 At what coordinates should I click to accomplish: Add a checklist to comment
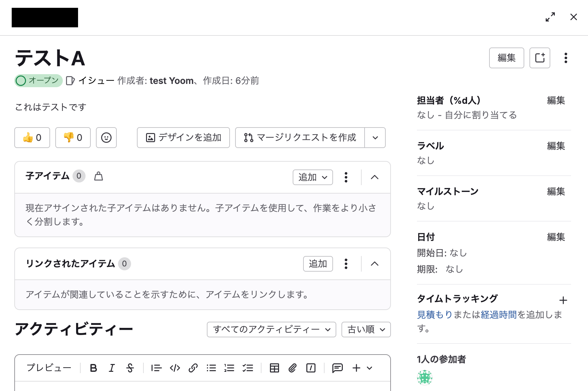248,368
